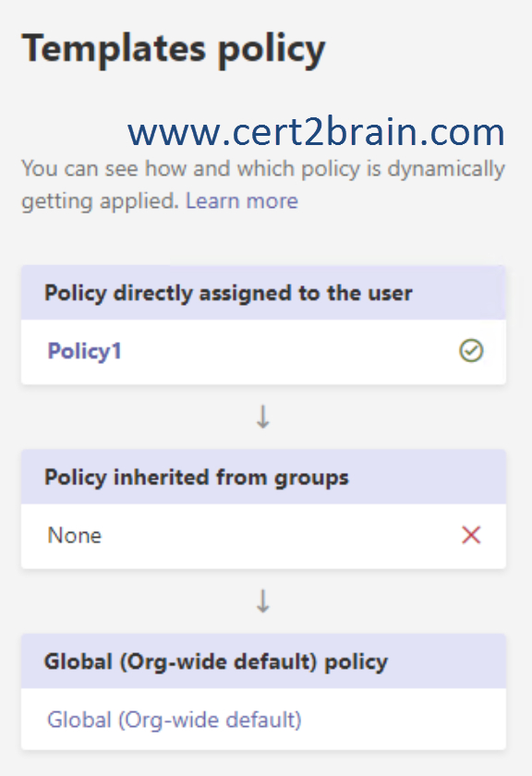Click the www.cert2brain.com watermark text
Image resolution: width=532 pixels, height=776 pixels.
(x=316, y=132)
